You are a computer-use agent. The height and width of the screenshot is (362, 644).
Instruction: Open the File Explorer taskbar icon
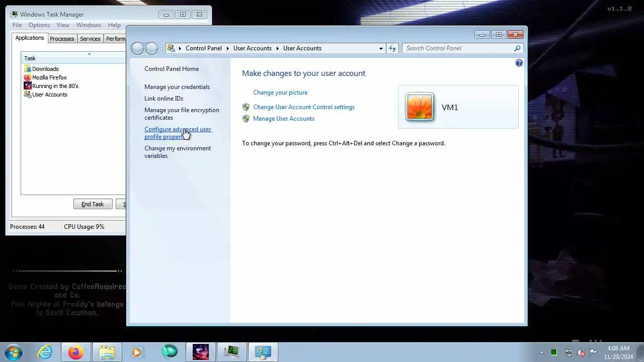click(x=107, y=352)
